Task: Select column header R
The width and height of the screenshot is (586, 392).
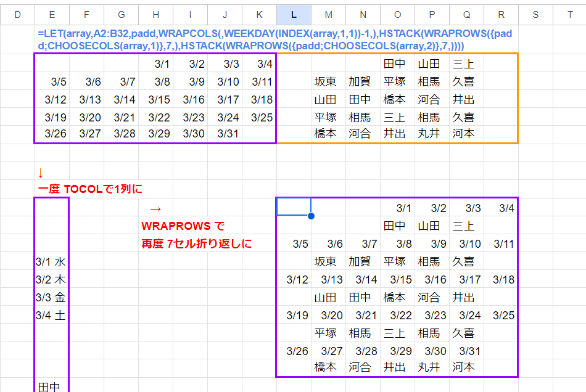Action: click(x=501, y=15)
